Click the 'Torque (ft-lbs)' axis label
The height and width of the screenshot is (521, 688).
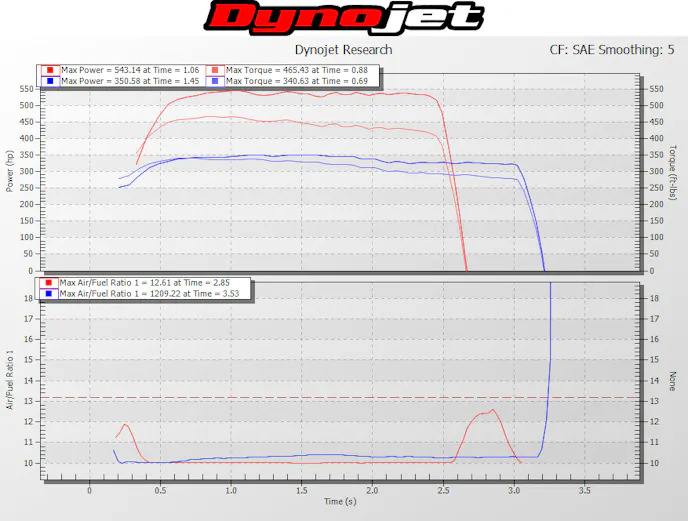pos(673,172)
